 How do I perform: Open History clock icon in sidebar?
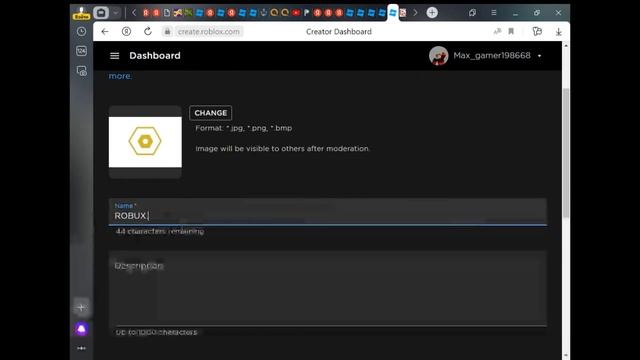(82, 31)
